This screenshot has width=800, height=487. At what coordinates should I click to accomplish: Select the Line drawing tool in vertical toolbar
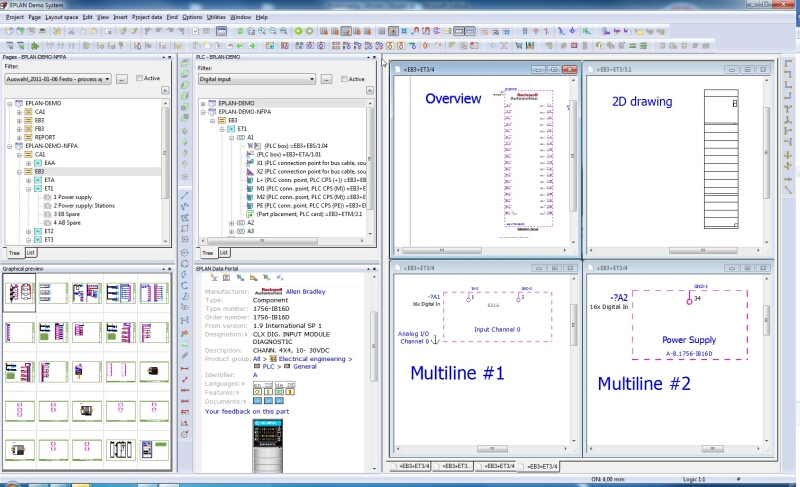(x=185, y=196)
